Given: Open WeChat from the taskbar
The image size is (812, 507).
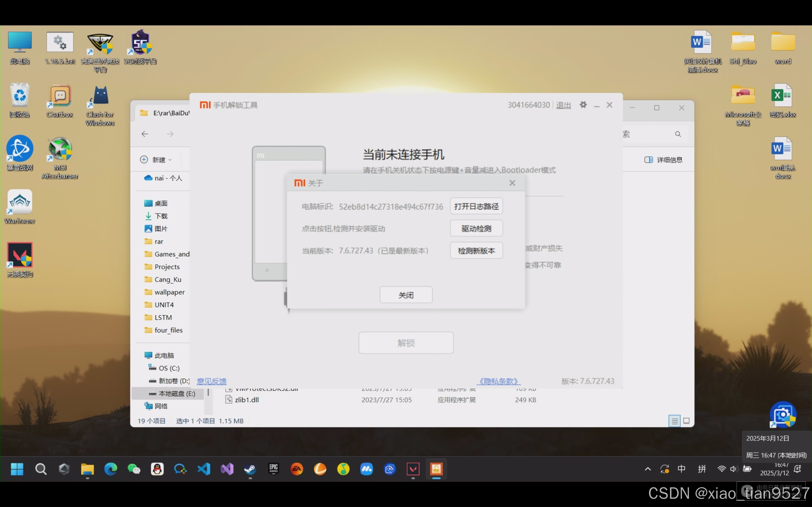Looking at the screenshot, I should coord(134,469).
